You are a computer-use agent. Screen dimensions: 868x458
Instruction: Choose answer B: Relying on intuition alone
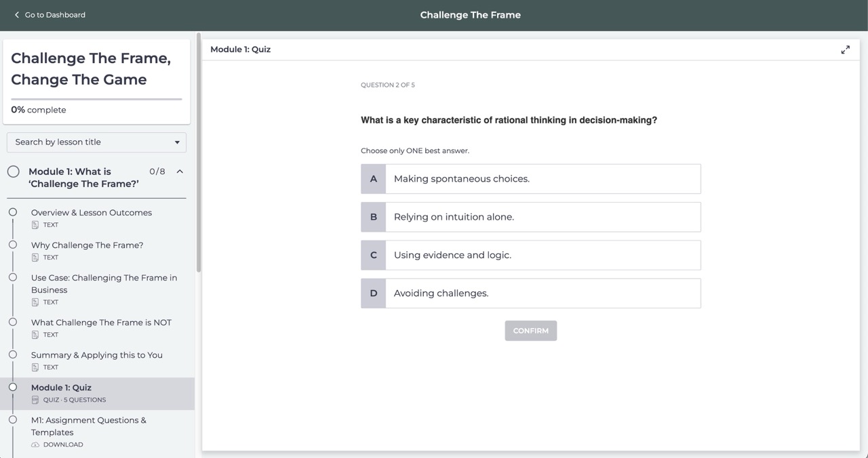click(531, 217)
